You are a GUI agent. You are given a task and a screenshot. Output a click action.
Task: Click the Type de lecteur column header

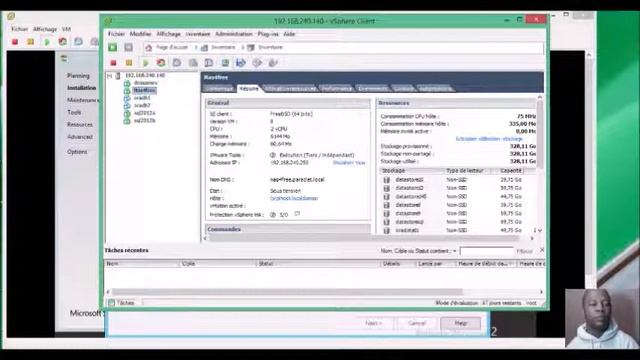465,171
